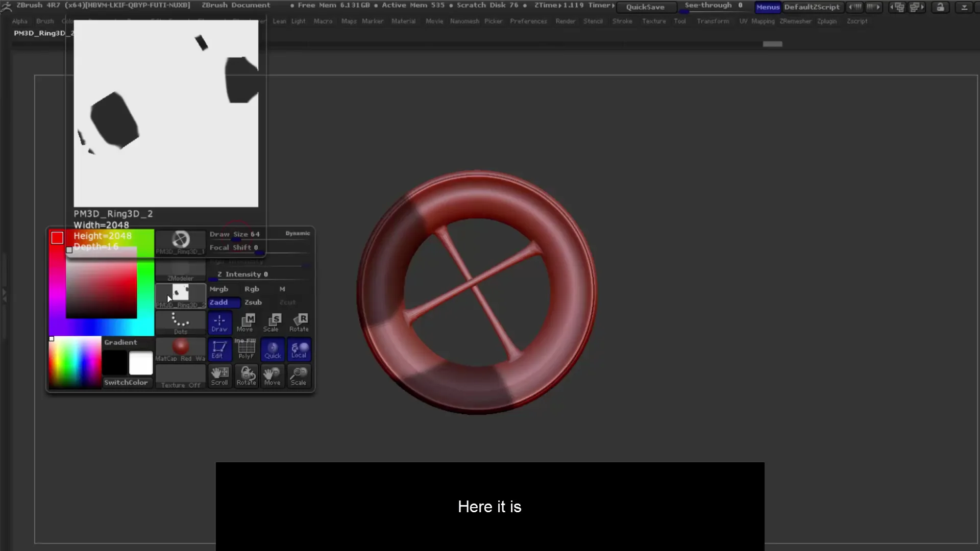Enable the Zadd mode
This screenshot has width=980, height=551.
coord(224,303)
